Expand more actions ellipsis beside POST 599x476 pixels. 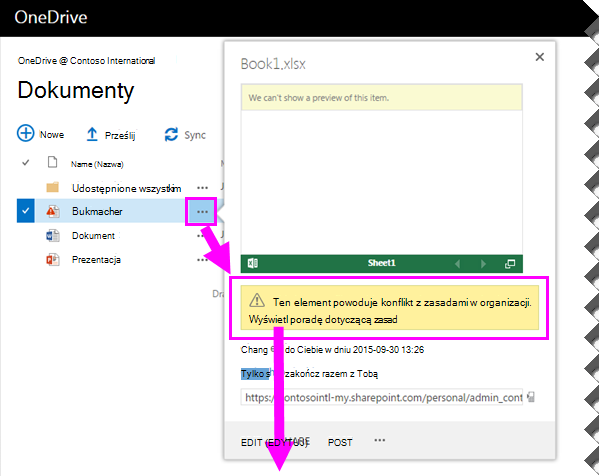point(380,440)
